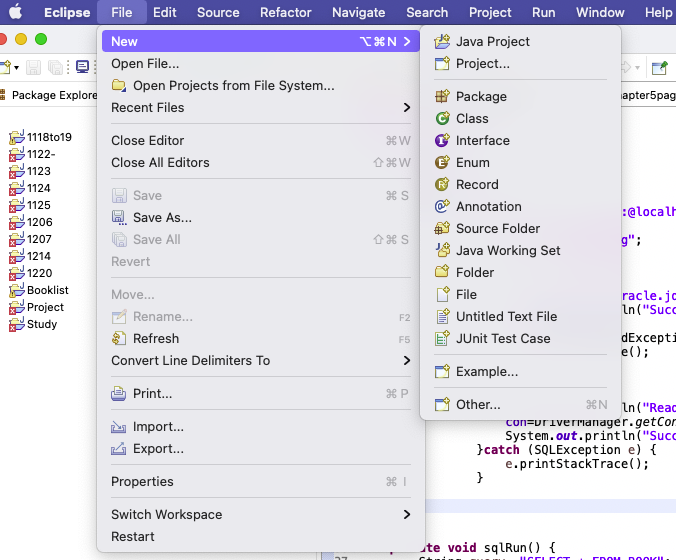Click the Export icon in File menu
This screenshot has width=676, height=560.
(x=119, y=448)
